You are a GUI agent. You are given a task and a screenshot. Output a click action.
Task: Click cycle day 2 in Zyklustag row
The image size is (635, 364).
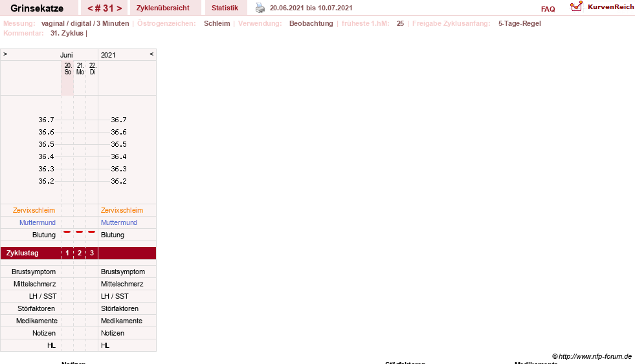click(80, 253)
